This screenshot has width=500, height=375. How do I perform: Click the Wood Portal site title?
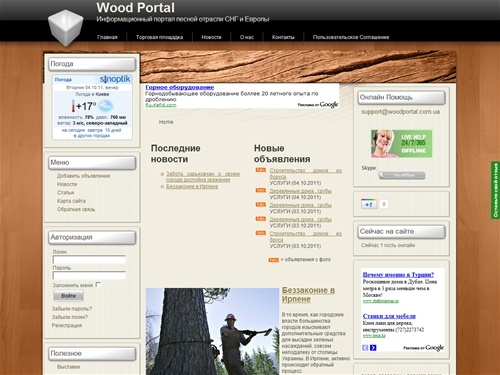[x=135, y=8]
